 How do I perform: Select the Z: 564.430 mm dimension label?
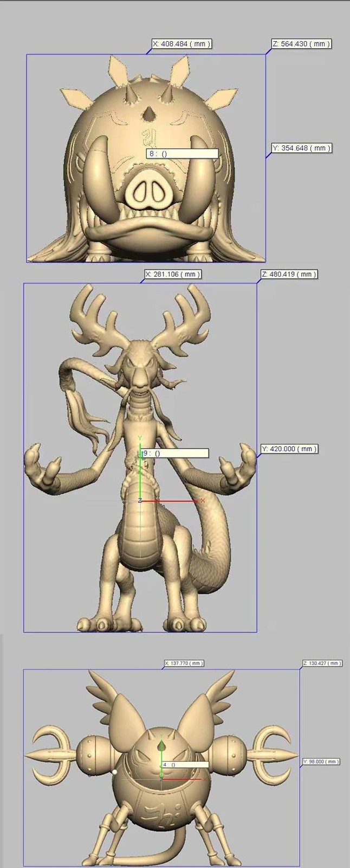point(301,44)
